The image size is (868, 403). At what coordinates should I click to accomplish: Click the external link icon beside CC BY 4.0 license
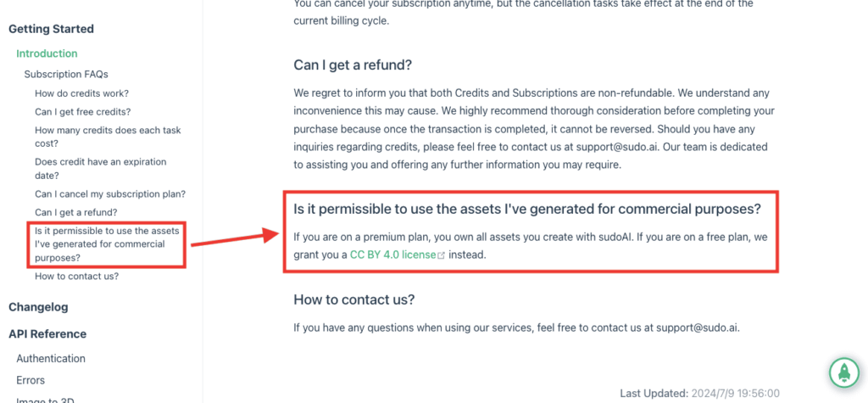pos(441,255)
